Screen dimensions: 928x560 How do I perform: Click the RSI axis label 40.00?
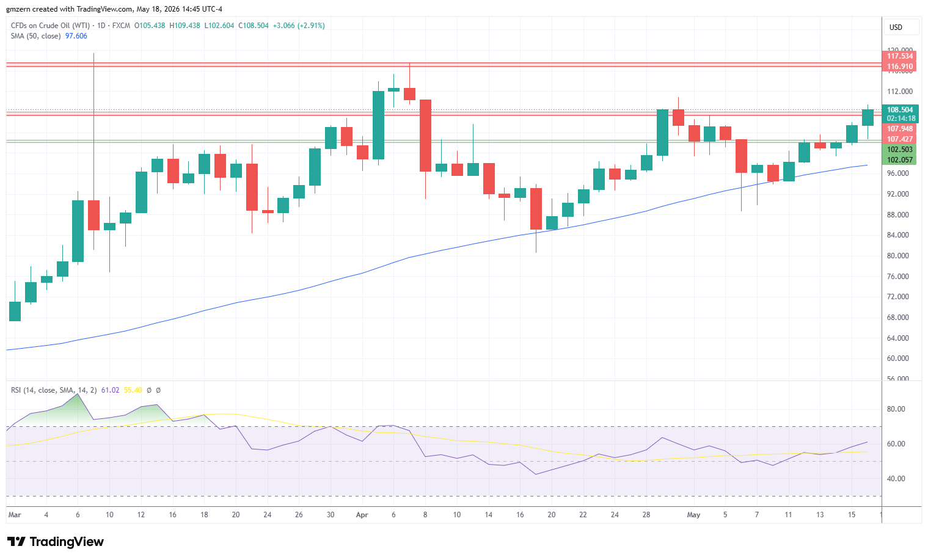tap(896, 479)
